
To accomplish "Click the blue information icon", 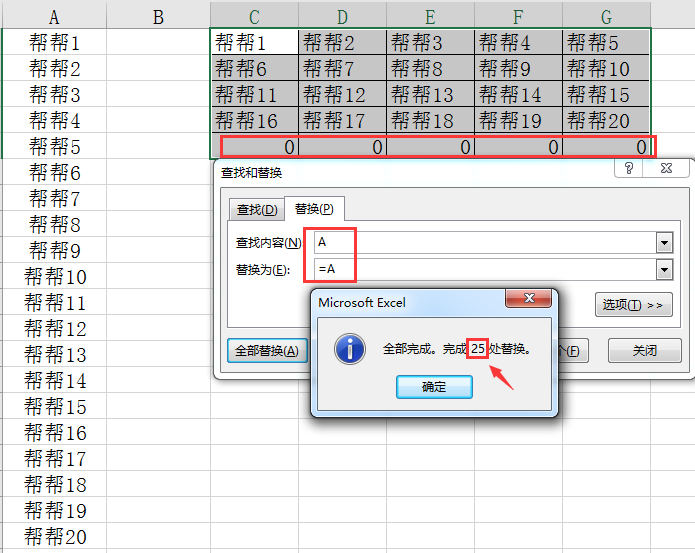I will 350,349.
